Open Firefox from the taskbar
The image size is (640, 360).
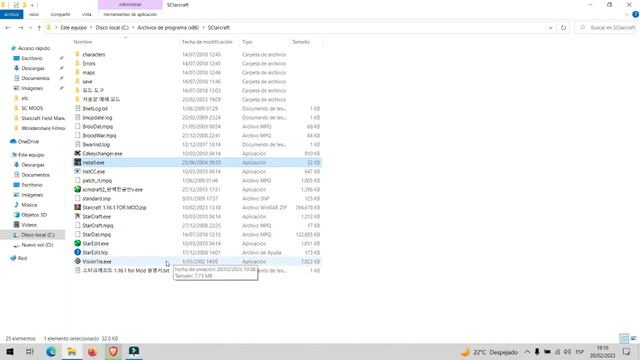92,351
